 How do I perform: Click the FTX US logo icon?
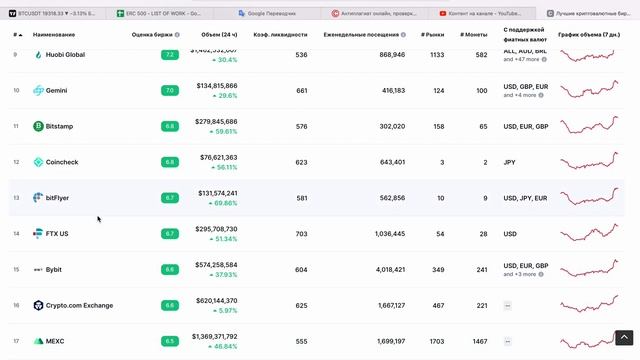[38, 233]
